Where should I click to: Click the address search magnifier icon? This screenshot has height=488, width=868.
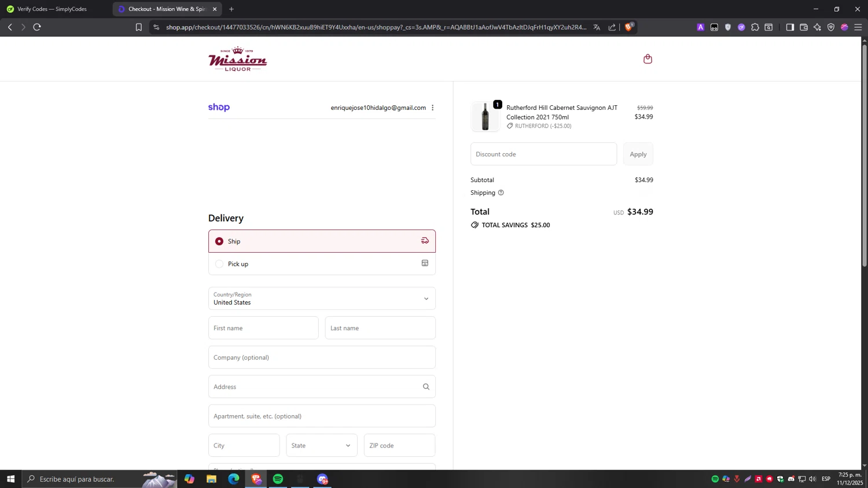click(426, 387)
